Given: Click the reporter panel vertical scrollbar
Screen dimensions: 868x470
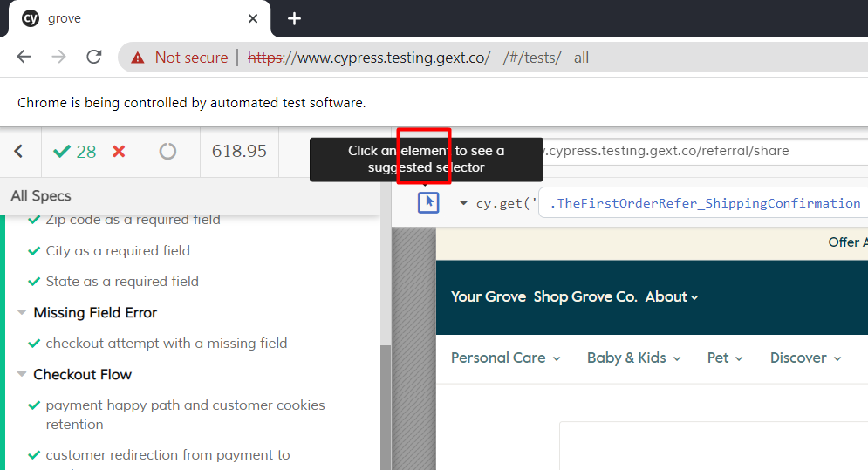Looking at the screenshot, I should point(386,407).
